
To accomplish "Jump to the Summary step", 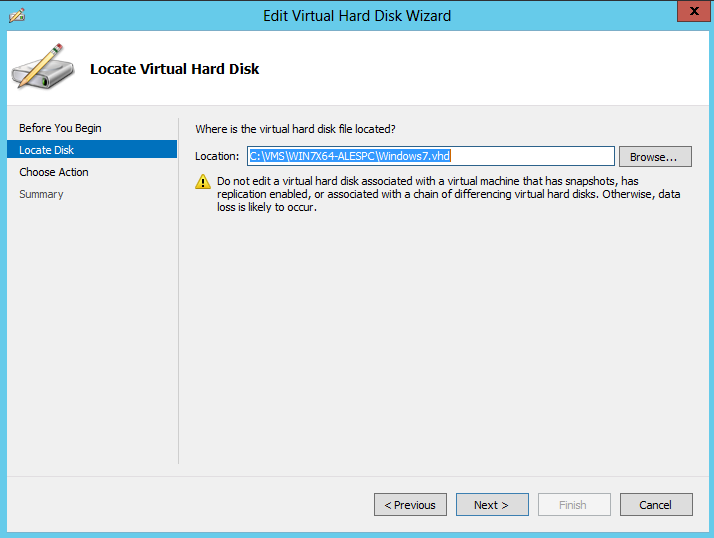I will 41,194.
